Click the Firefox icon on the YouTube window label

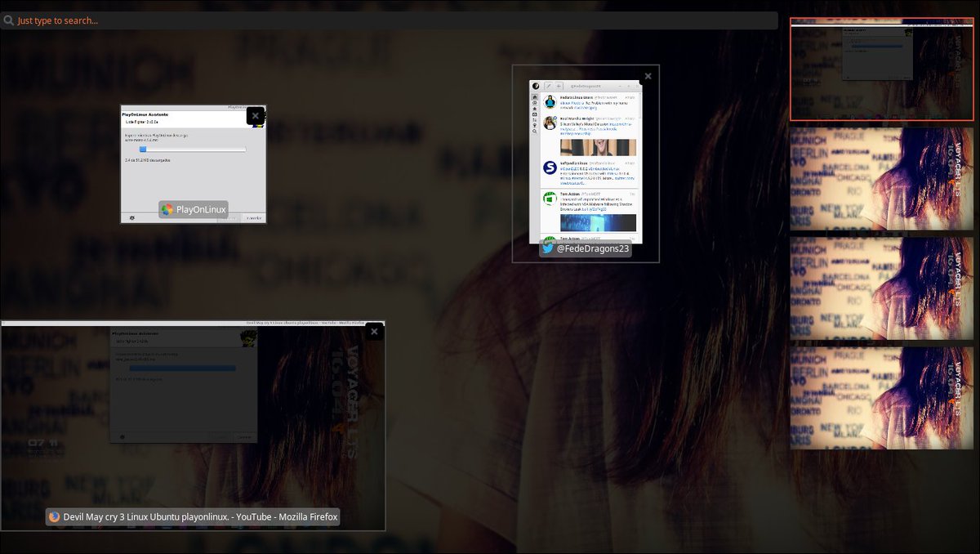click(x=54, y=516)
